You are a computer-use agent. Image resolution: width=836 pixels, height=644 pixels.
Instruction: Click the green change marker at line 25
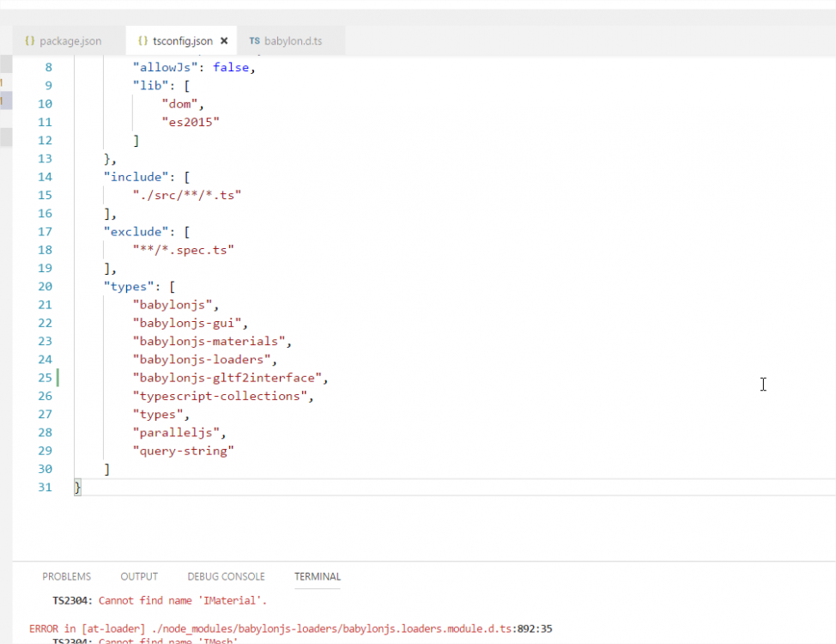[58, 378]
